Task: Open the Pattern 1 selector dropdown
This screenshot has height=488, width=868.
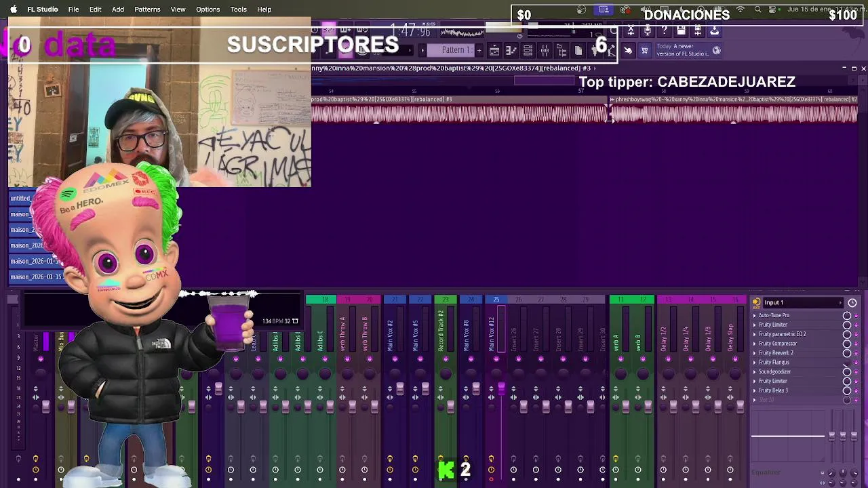Action: (x=452, y=50)
